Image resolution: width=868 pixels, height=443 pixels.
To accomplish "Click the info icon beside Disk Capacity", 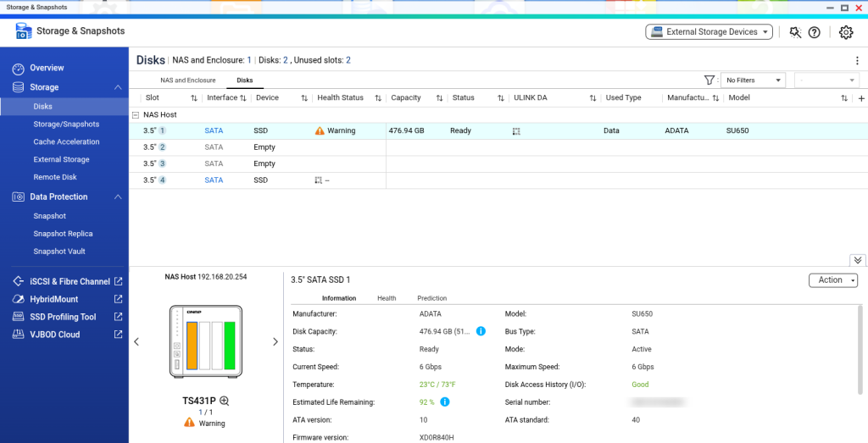I will [481, 331].
